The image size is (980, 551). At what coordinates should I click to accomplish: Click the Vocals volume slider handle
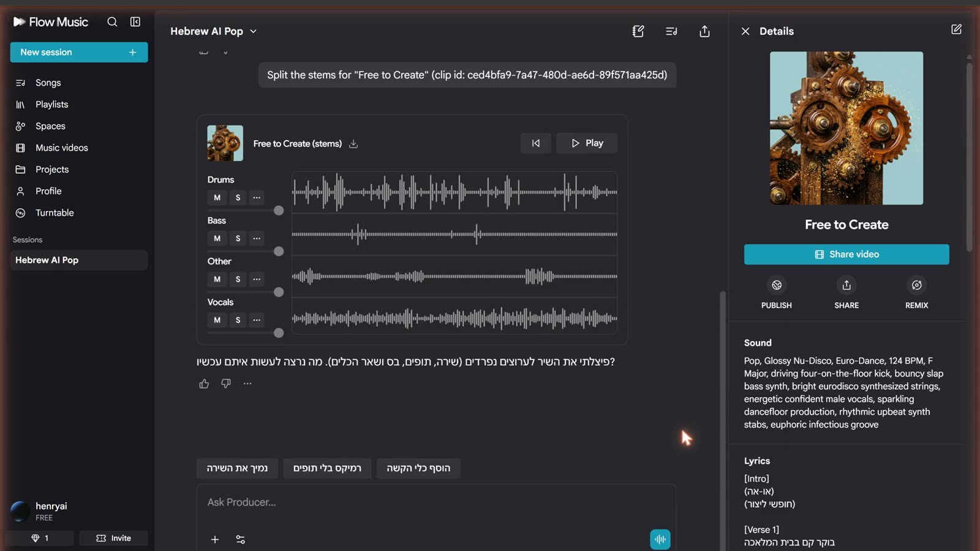(x=279, y=333)
